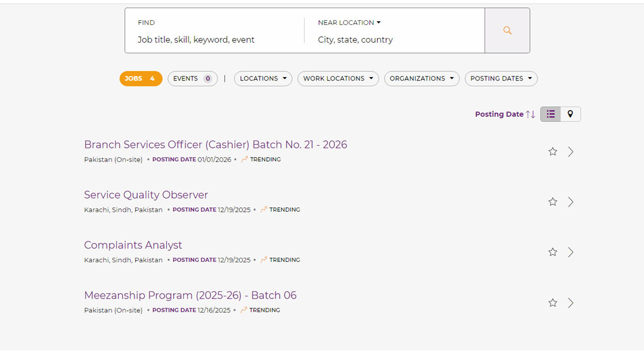Switch to map view of results
The width and height of the screenshot is (644, 351).
coord(570,114)
